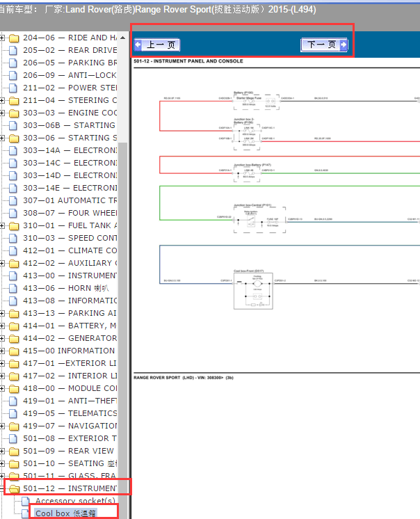Open document icon of 419-01 ANTI-THEFT
This screenshot has width=420, height=519.
tap(13, 401)
